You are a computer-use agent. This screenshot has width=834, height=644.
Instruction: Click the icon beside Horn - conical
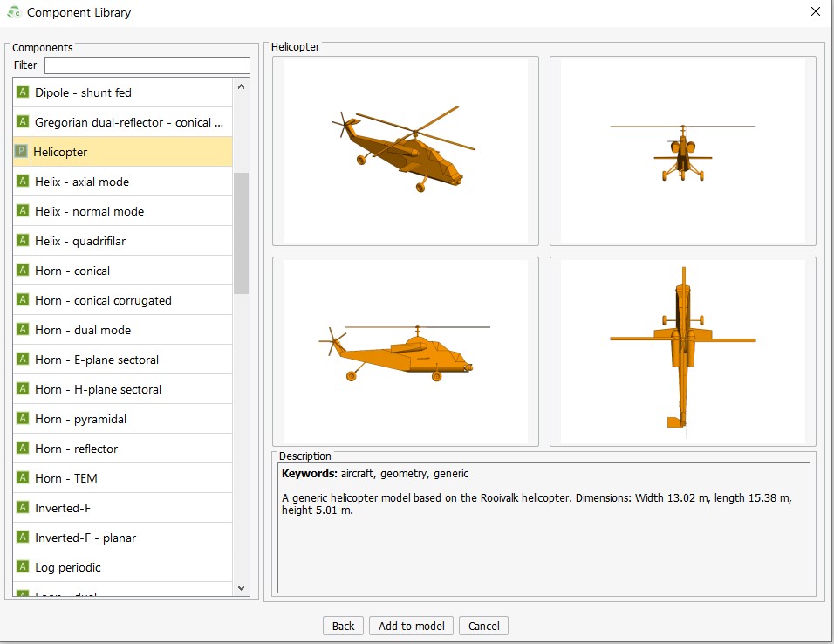[x=23, y=271]
